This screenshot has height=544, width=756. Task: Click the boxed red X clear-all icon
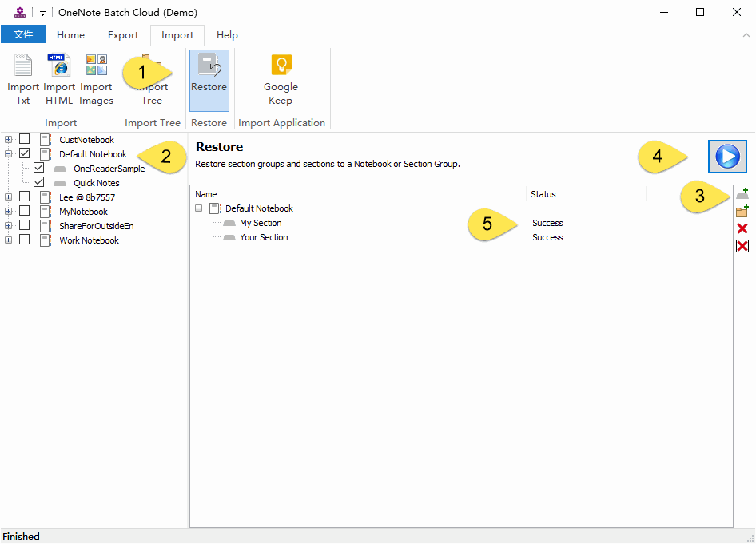click(742, 246)
